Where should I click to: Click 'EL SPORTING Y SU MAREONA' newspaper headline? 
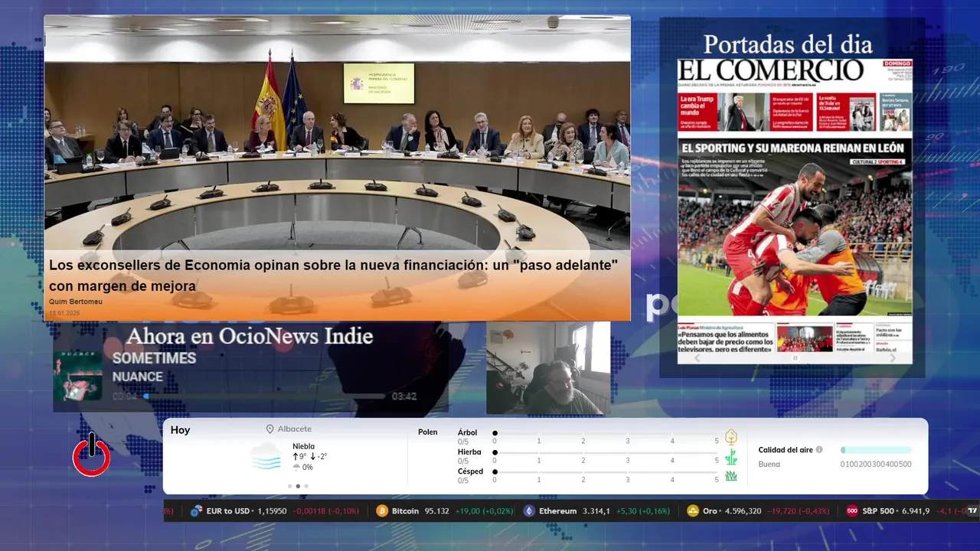pyautogui.click(x=793, y=148)
